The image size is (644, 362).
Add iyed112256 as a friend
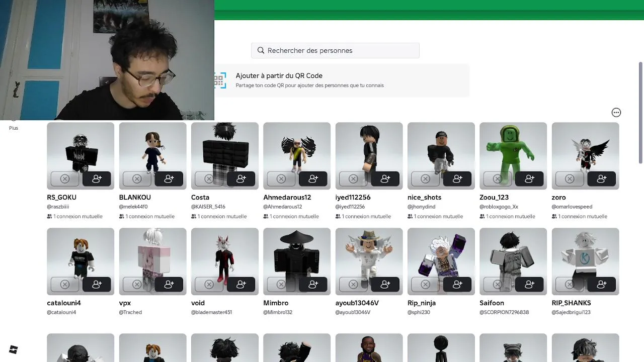(x=385, y=178)
